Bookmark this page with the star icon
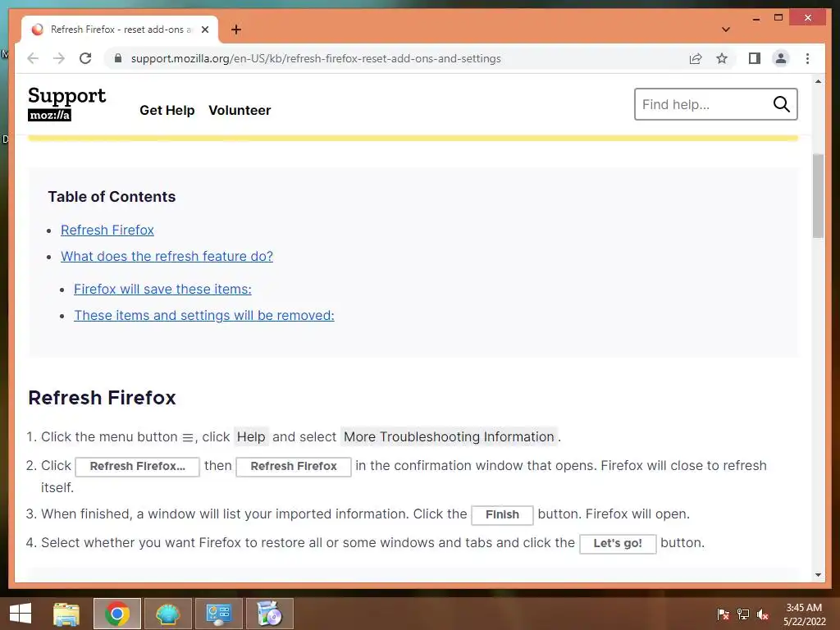Viewport: 840px width, 630px height. click(x=722, y=58)
